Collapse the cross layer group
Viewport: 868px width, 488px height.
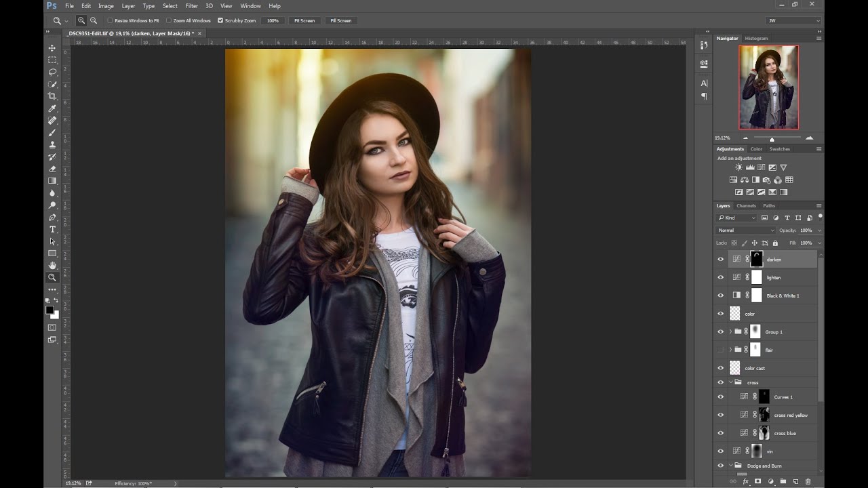tap(730, 382)
